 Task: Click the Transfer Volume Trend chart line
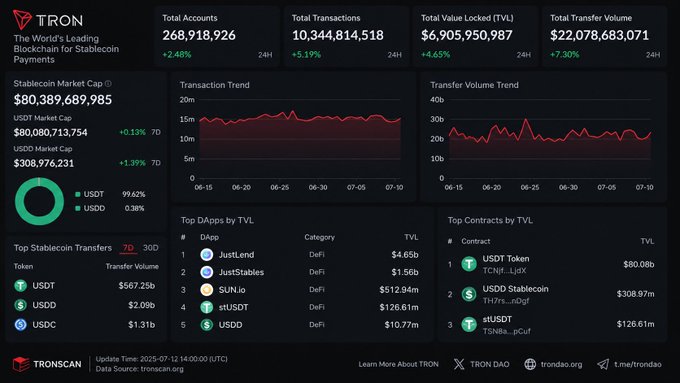coord(550,131)
